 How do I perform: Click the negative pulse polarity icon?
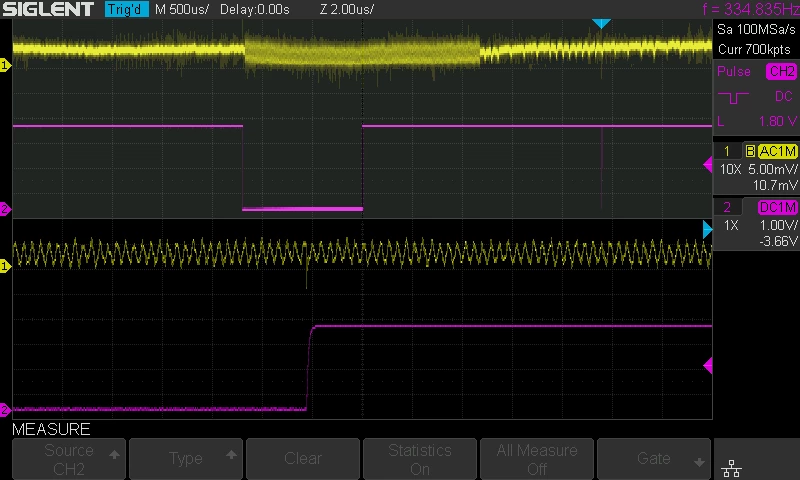pyautogui.click(x=733, y=97)
